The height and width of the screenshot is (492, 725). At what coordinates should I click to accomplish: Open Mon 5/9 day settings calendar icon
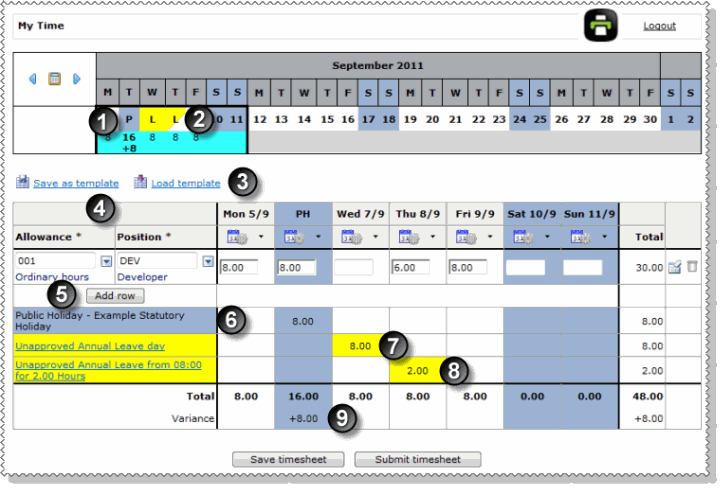237,237
